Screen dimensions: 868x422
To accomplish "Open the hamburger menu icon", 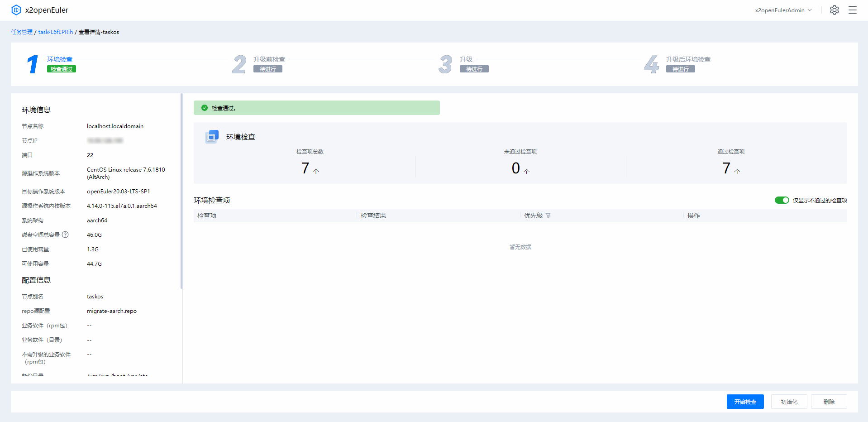I will 852,10.
